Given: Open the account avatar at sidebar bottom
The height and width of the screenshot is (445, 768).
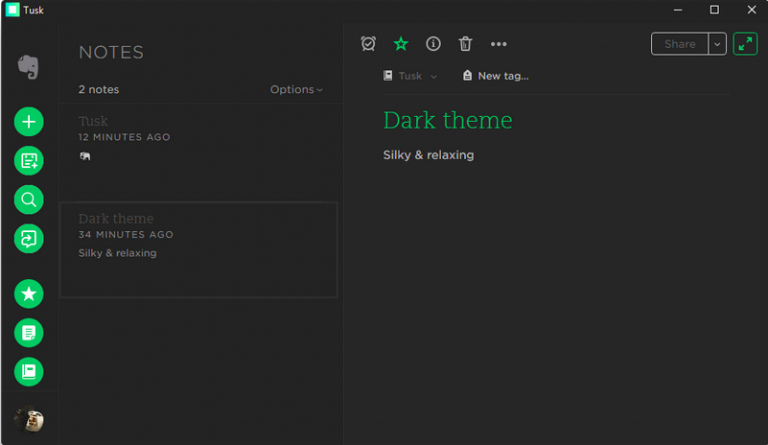Looking at the screenshot, I should coord(29,420).
